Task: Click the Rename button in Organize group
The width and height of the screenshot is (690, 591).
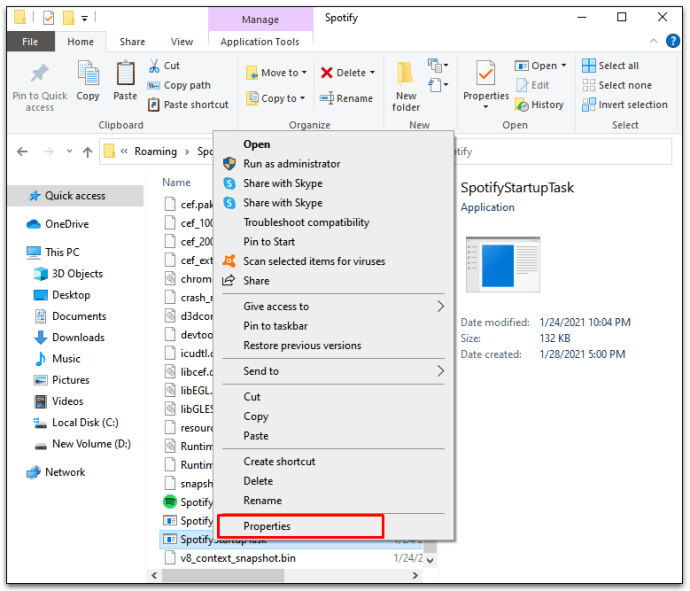Action: coord(346,98)
